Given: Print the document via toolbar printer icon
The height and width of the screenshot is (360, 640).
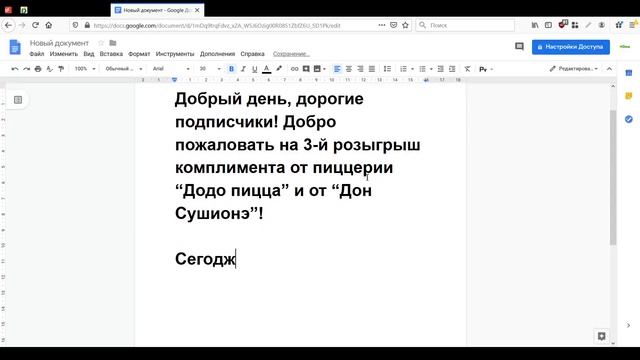Looking at the screenshot, I should click(38, 69).
